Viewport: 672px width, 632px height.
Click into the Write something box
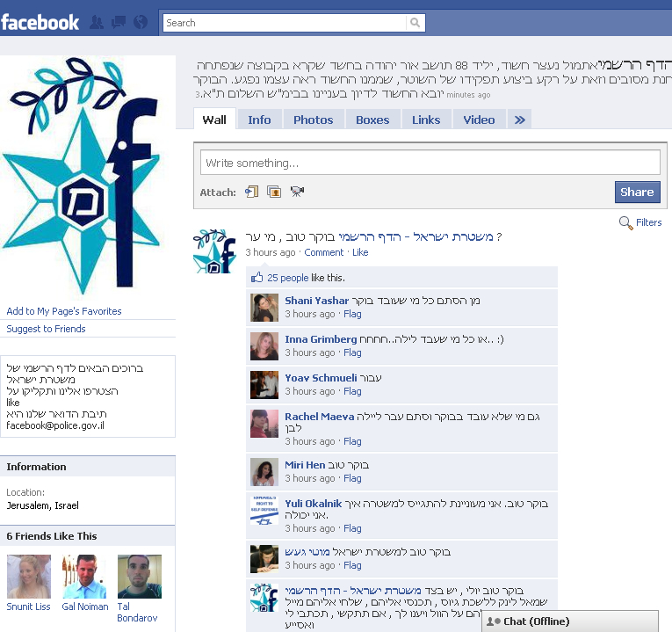[430, 163]
